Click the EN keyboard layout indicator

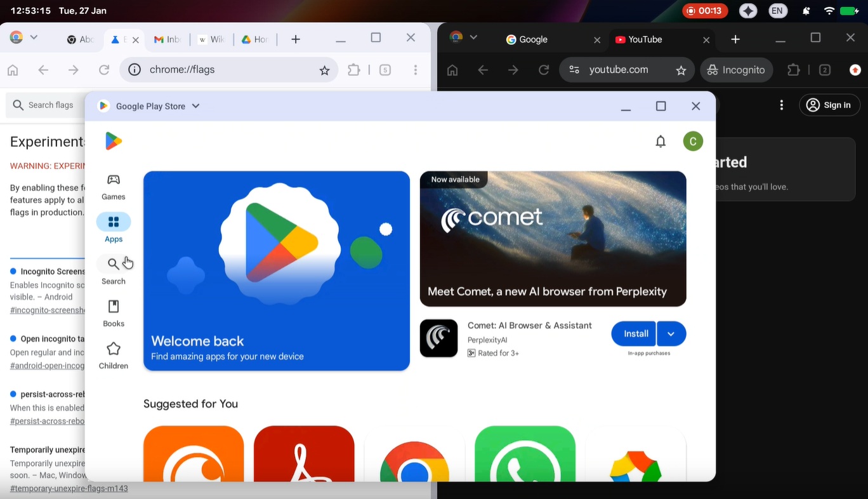click(x=778, y=10)
